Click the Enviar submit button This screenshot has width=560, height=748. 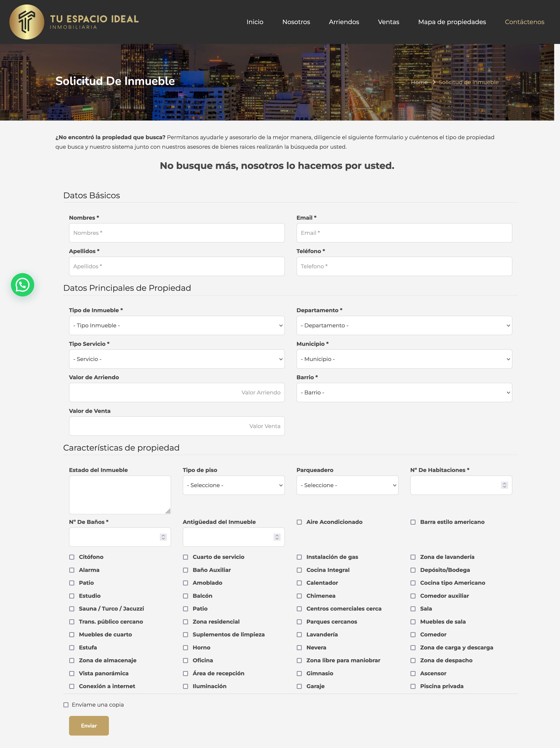89,726
